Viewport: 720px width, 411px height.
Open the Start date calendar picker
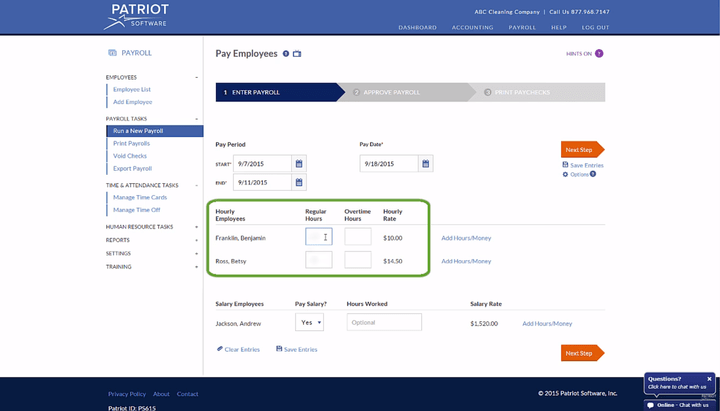(x=299, y=163)
